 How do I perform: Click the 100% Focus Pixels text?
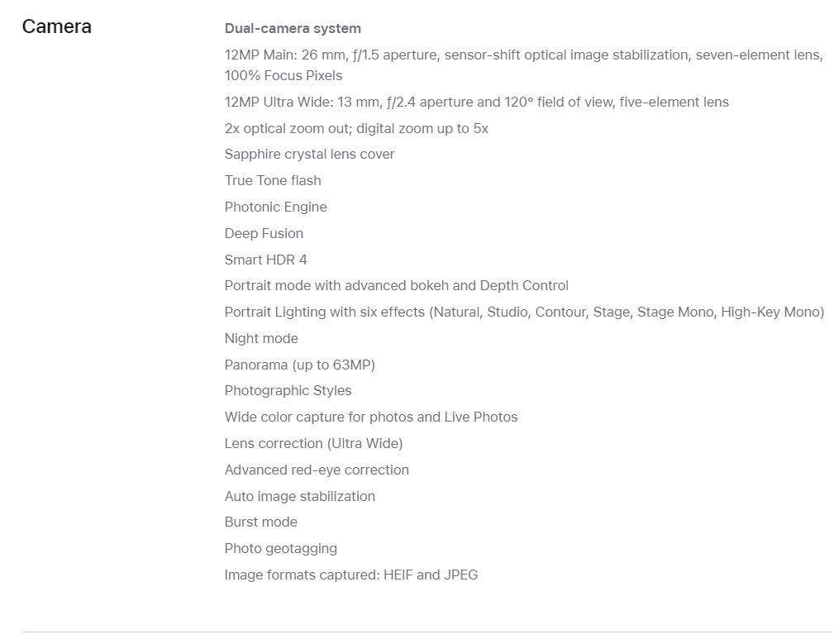pyautogui.click(x=284, y=75)
